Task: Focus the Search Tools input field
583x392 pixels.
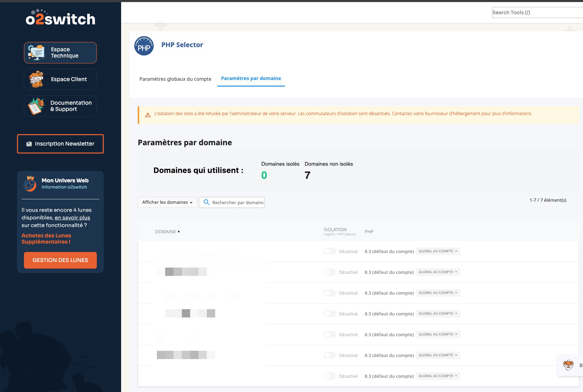Action: click(537, 12)
